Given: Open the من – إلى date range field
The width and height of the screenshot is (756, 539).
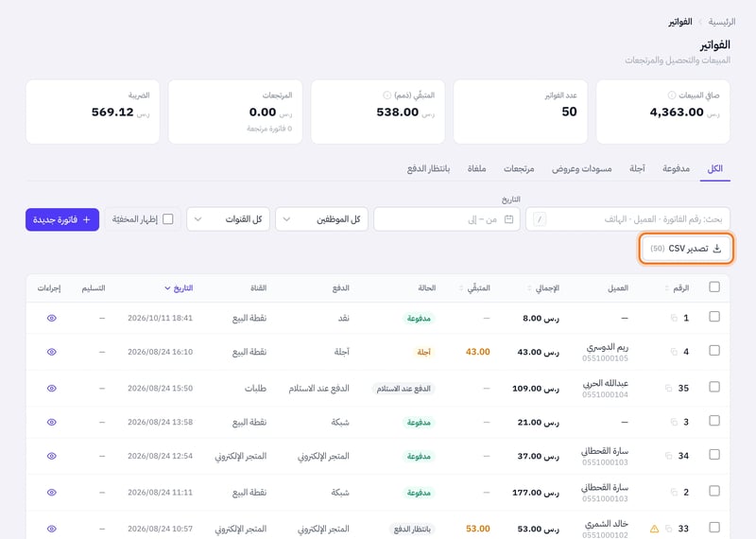Looking at the screenshot, I should click(x=447, y=219).
